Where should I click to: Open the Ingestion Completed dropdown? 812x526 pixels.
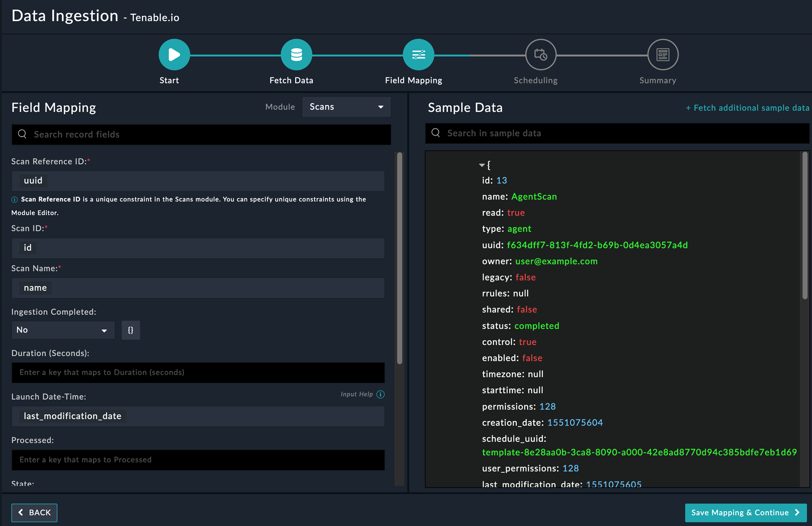click(63, 330)
